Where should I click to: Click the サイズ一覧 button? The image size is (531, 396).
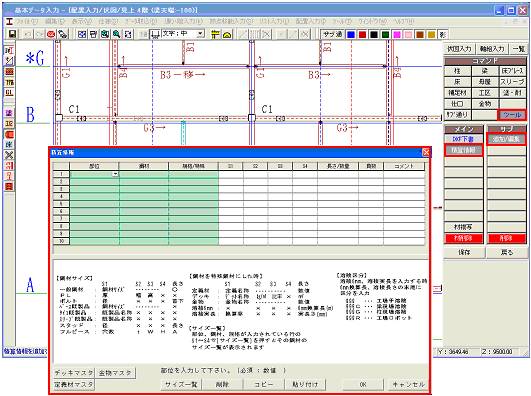[181, 384]
